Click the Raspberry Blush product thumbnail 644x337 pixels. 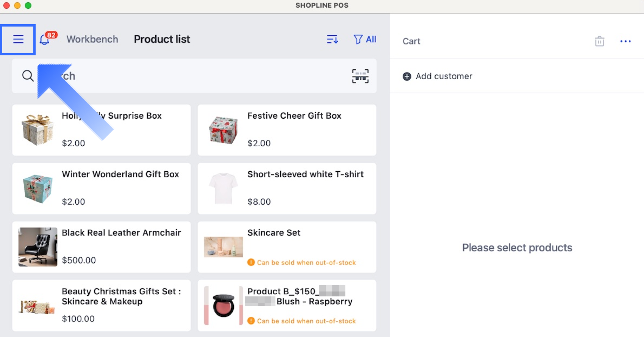click(x=224, y=305)
